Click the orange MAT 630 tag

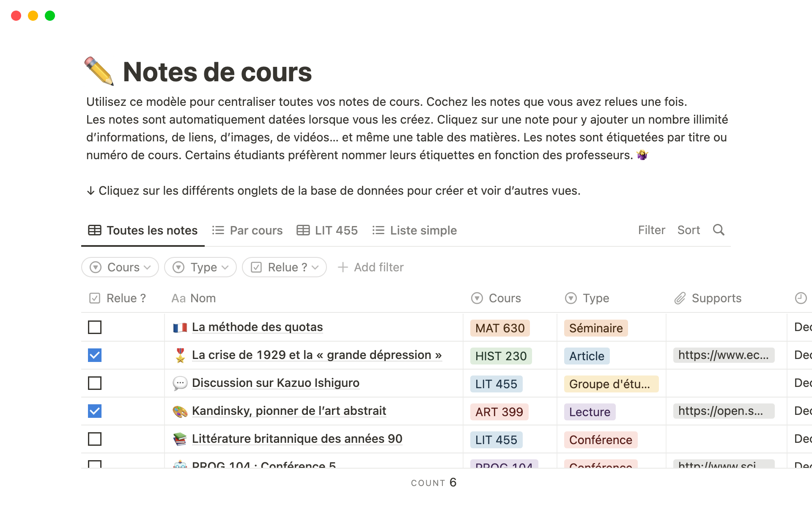click(499, 328)
